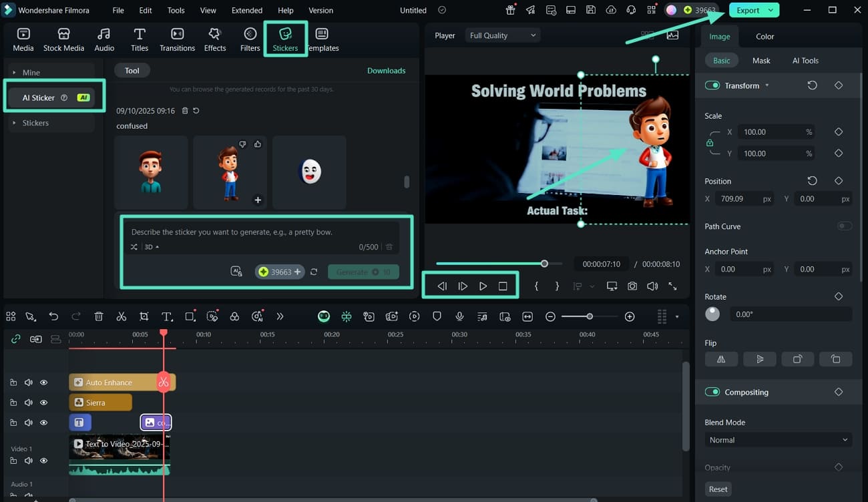Click the Reset button in the properties panel
This screenshot has height=502, width=868.
(x=718, y=489)
